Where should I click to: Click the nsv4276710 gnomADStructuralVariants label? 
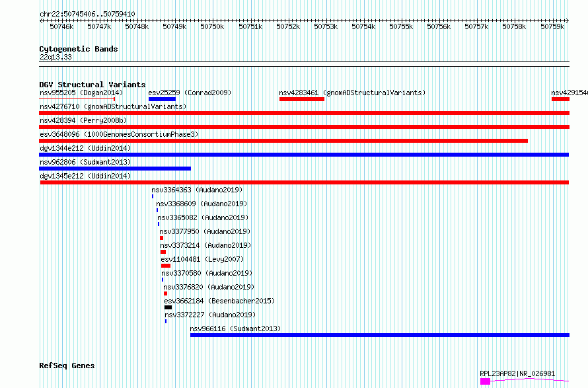click(113, 106)
